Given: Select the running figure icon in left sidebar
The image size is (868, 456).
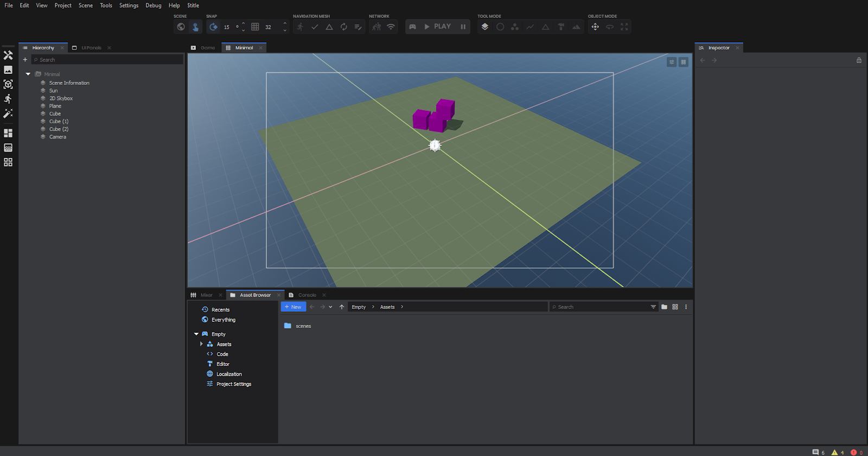Looking at the screenshot, I should pyautogui.click(x=8, y=99).
